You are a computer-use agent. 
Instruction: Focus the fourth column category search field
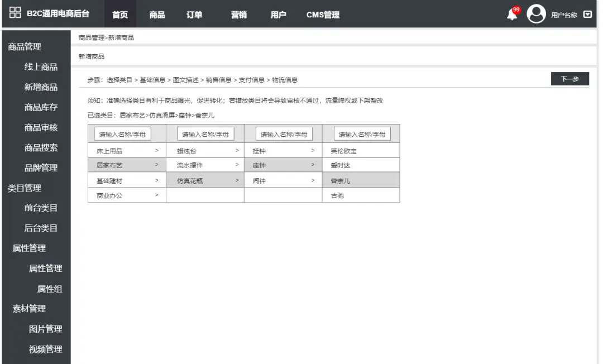click(x=362, y=134)
